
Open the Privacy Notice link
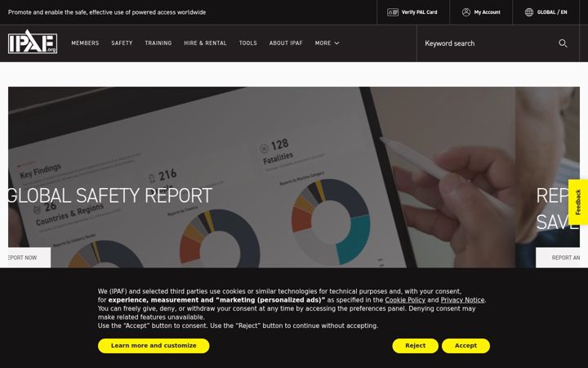point(462,300)
